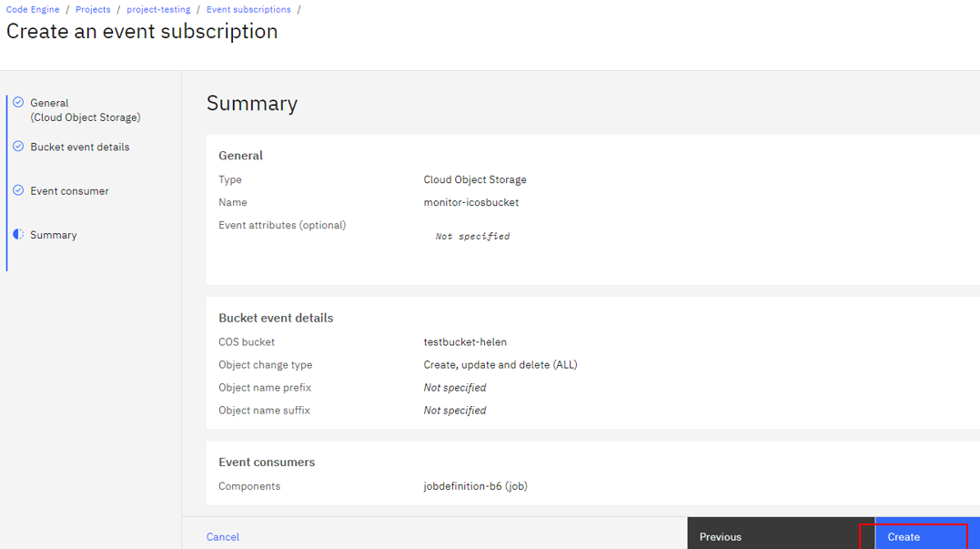Select the Summary step label
The image size is (980, 549).
pyautogui.click(x=53, y=235)
